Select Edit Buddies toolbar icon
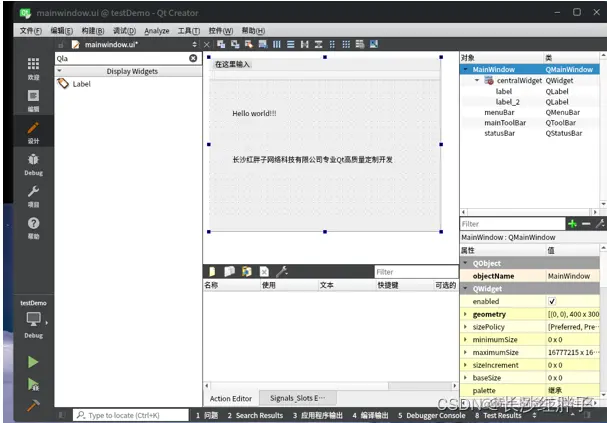607x423 pixels. pyautogui.click(x=249, y=44)
